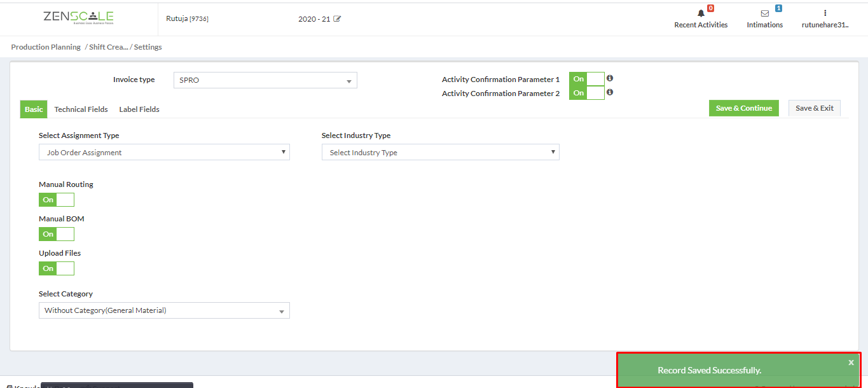This screenshot has height=388, width=868.
Task: Click info icon for Activity Confirmation Parameter 1
Action: [x=610, y=78]
